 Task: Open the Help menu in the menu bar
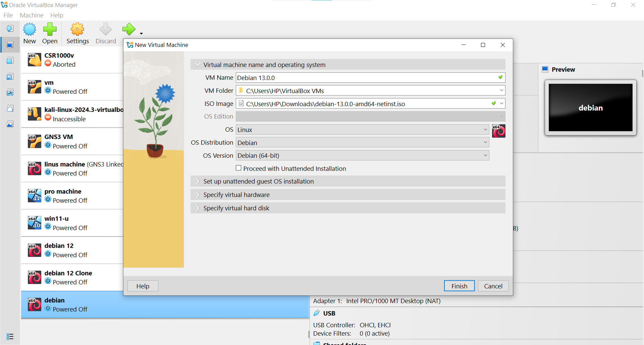coord(57,15)
